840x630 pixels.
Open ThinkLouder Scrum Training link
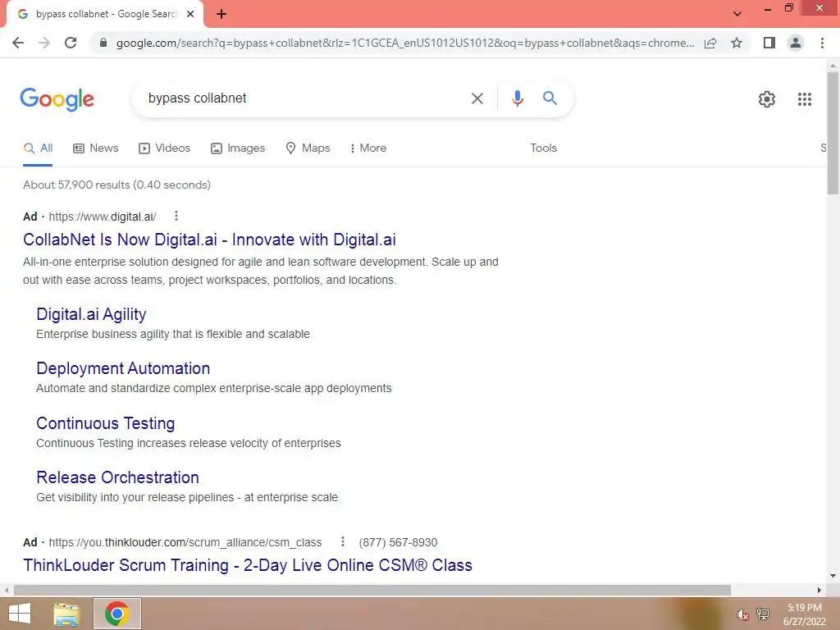click(x=248, y=565)
